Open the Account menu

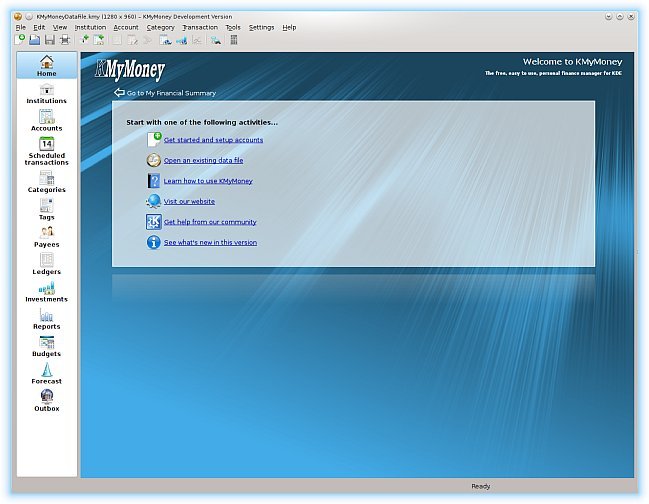(x=126, y=27)
